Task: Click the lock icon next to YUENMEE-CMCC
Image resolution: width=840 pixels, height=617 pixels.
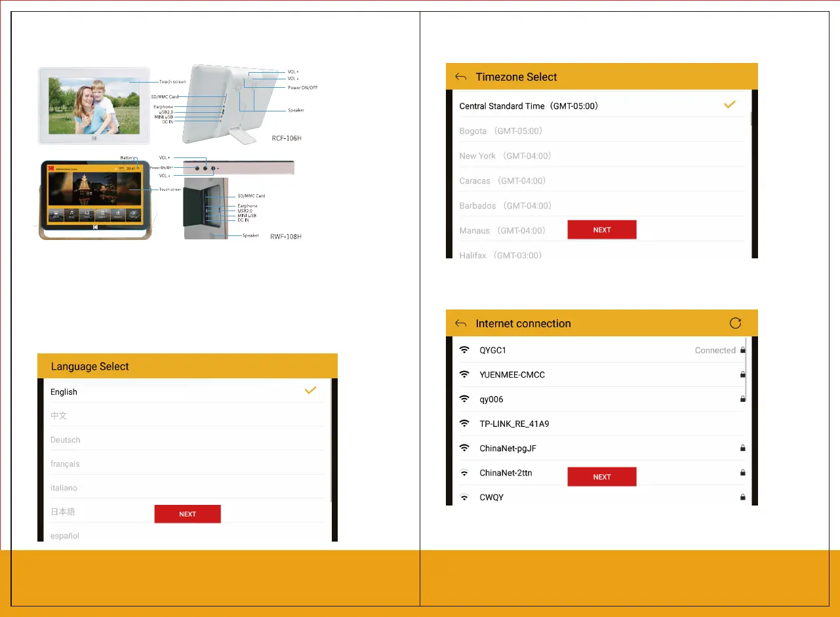Action: pyautogui.click(x=742, y=375)
